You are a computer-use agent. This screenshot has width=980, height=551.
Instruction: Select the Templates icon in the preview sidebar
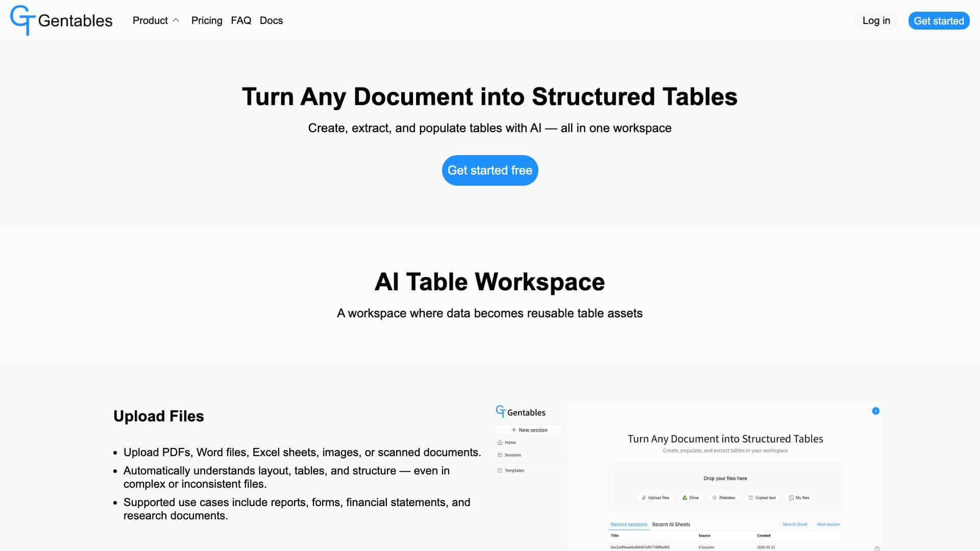point(500,470)
